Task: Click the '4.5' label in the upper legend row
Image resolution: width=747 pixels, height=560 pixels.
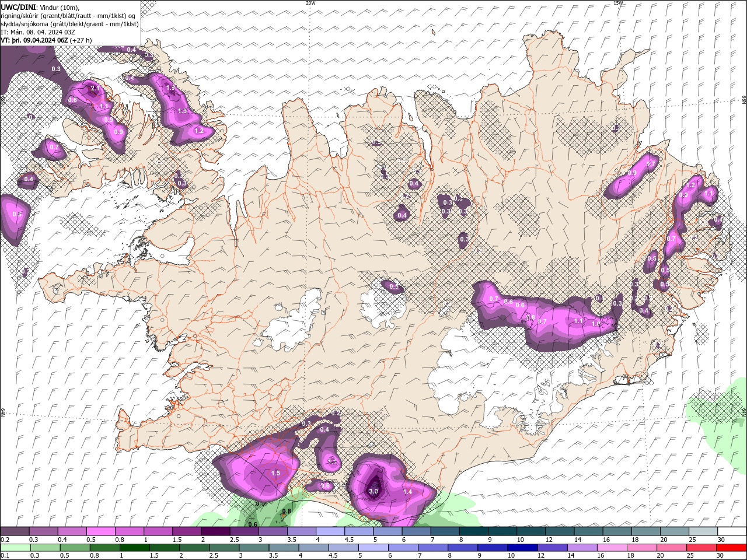Action: point(349,540)
